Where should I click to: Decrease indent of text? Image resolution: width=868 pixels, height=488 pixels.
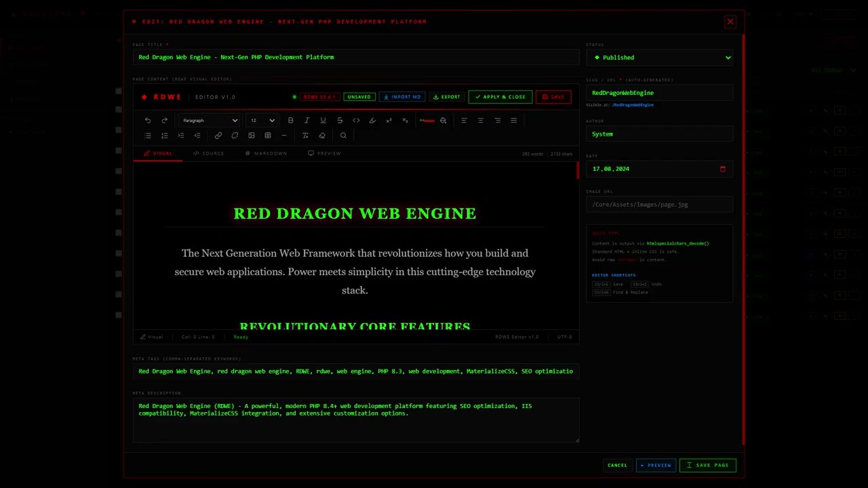tap(197, 136)
